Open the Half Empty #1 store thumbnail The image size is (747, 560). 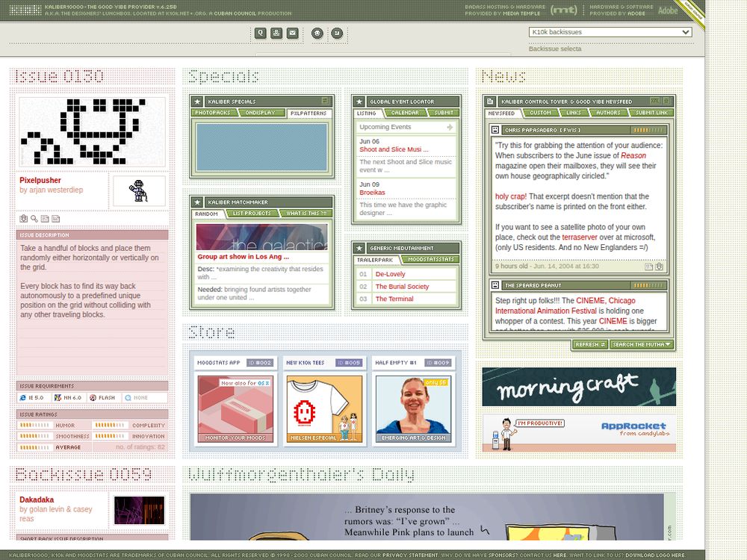click(x=413, y=409)
